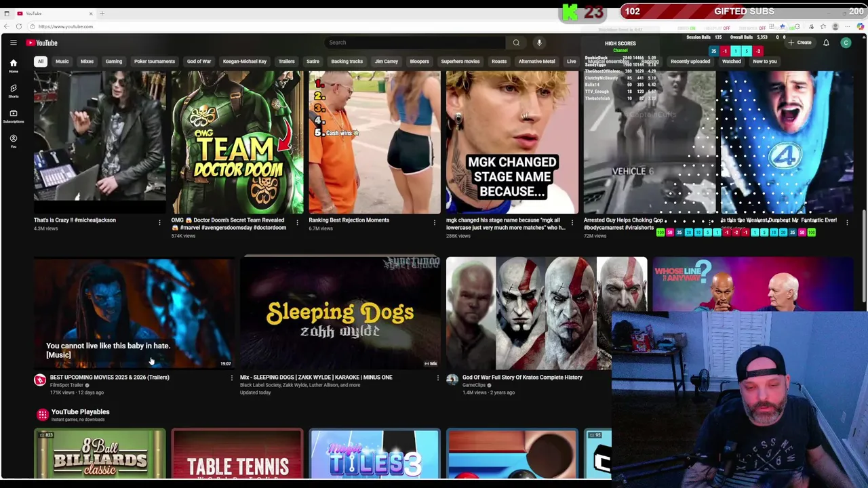Click the browser address bar URL

coord(66,26)
